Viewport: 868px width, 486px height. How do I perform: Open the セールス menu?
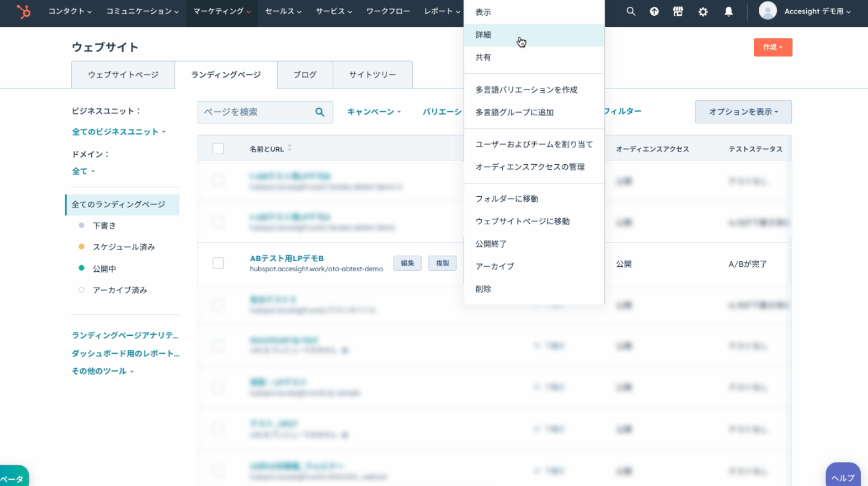coord(283,11)
